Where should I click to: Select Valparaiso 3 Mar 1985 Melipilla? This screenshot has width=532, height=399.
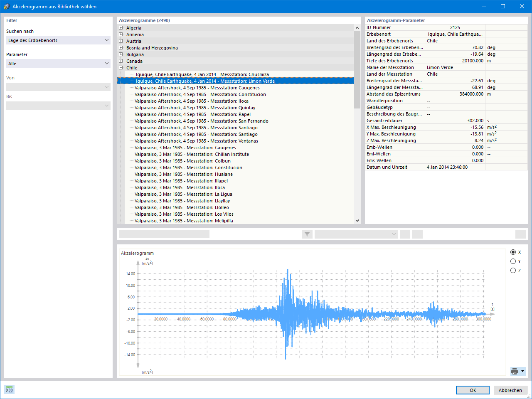(x=184, y=221)
